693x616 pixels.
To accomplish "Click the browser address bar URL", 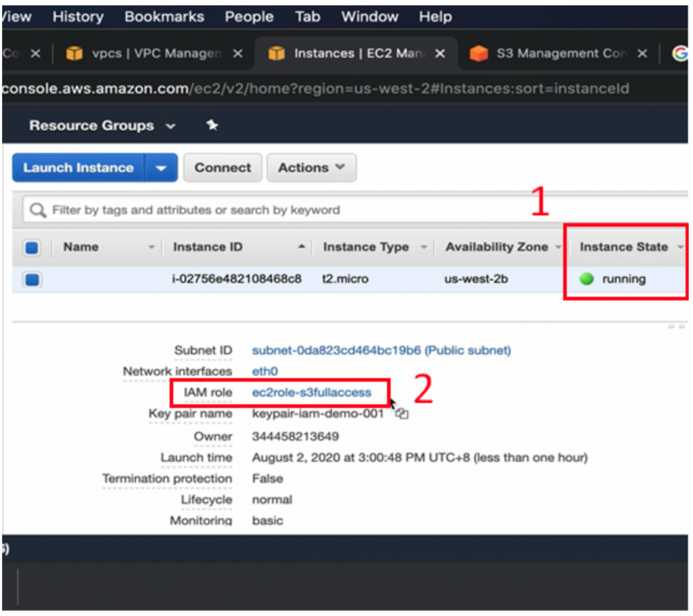I will point(315,89).
